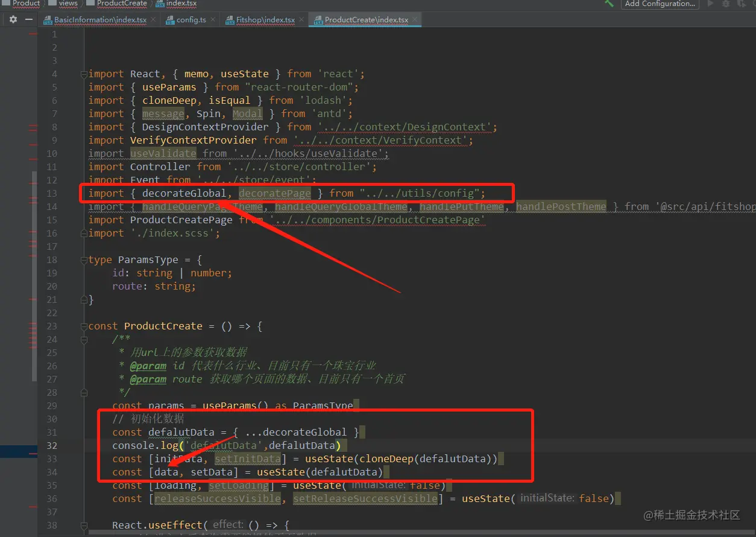Click 'cloneDeep' in the lodash import
This screenshot has height=537, width=756.
[169, 100]
